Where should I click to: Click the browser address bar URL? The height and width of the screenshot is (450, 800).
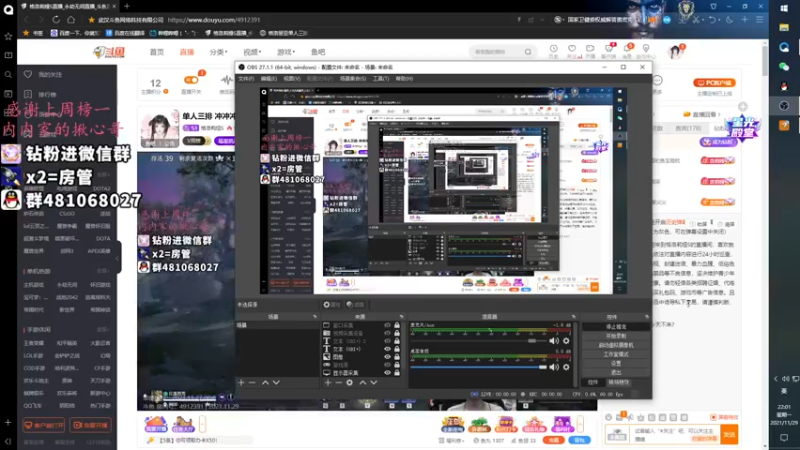[214, 20]
